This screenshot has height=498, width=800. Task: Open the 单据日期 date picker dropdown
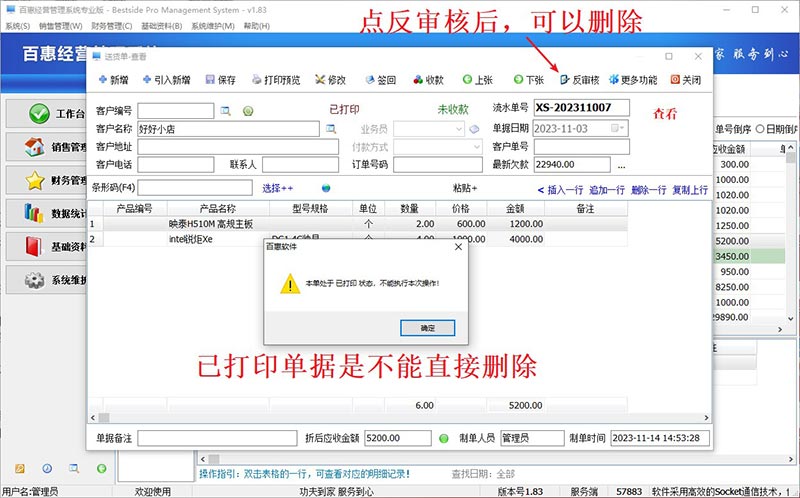click(x=618, y=128)
